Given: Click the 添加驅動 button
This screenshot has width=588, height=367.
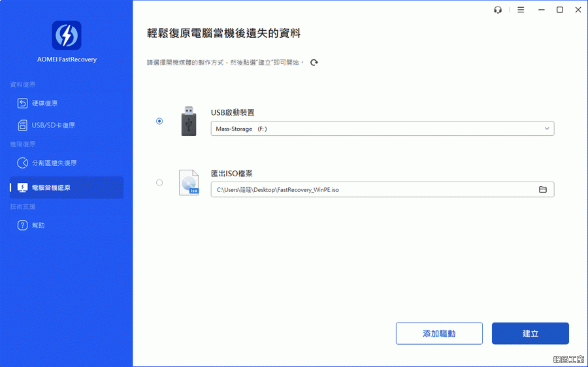Looking at the screenshot, I should [439, 333].
